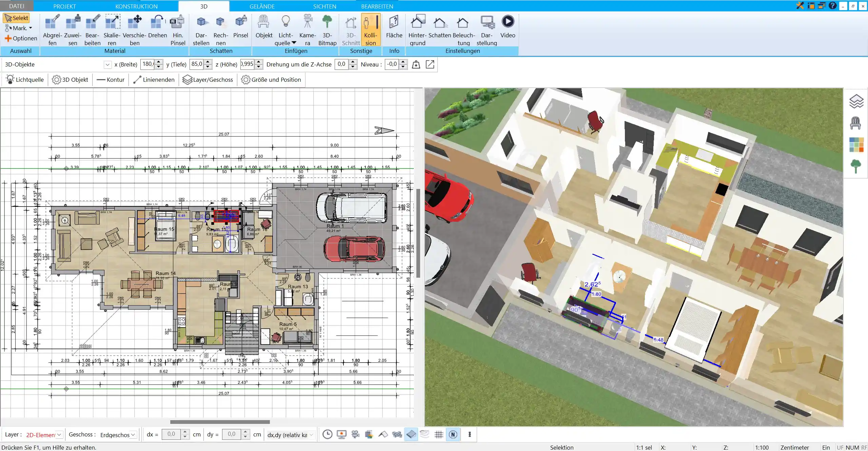This screenshot has width=868, height=451.
Task: Open the Fläche info tool
Action: coord(394,26)
